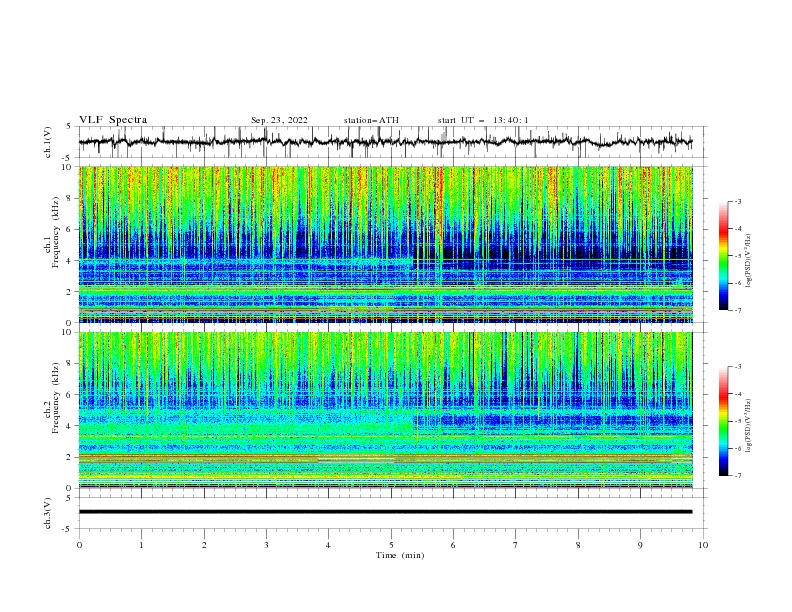This screenshot has width=792, height=612.
Task: Click the ch.1 frequency tick label "4"
Action: click(69, 261)
